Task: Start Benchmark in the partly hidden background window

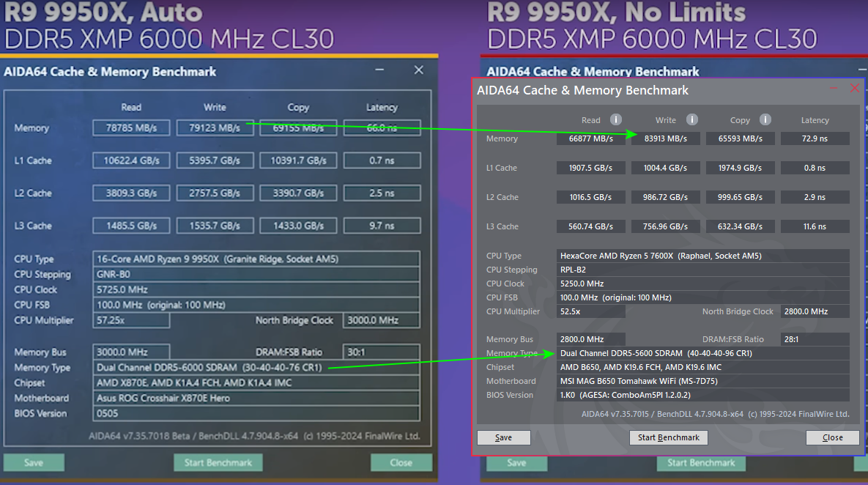Action: [701, 463]
